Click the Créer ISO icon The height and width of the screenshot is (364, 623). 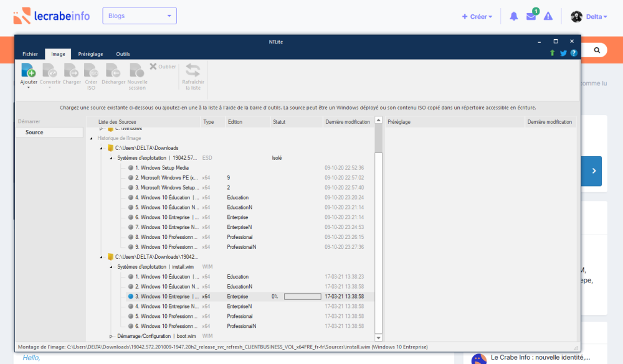[91, 70]
